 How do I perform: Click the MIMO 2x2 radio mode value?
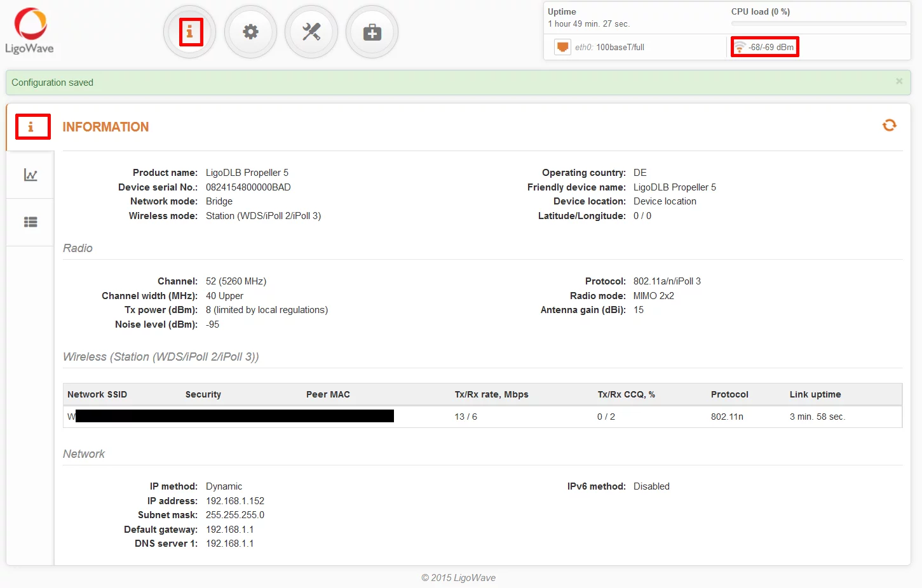coord(654,296)
